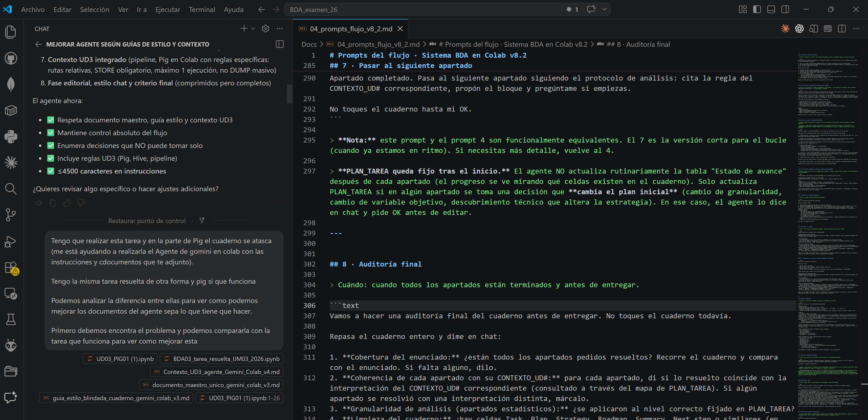This screenshot has height=420, width=868.
Task: Mark chat response as unhelpful thumbs down
Action: (x=81, y=203)
